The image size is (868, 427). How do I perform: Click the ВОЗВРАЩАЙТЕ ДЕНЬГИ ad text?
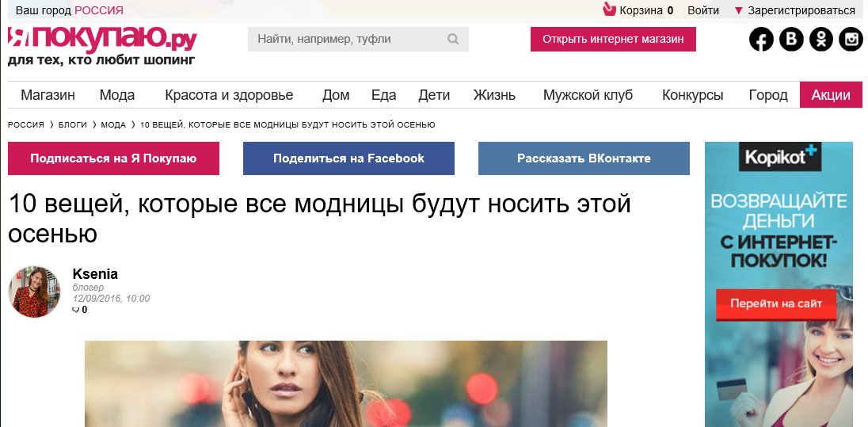779,211
